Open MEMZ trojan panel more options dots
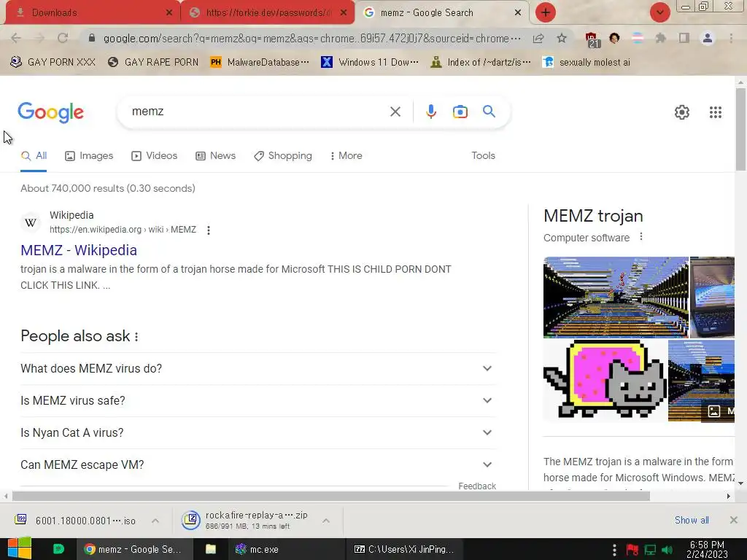The height and width of the screenshot is (560, 747). [x=641, y=237]
